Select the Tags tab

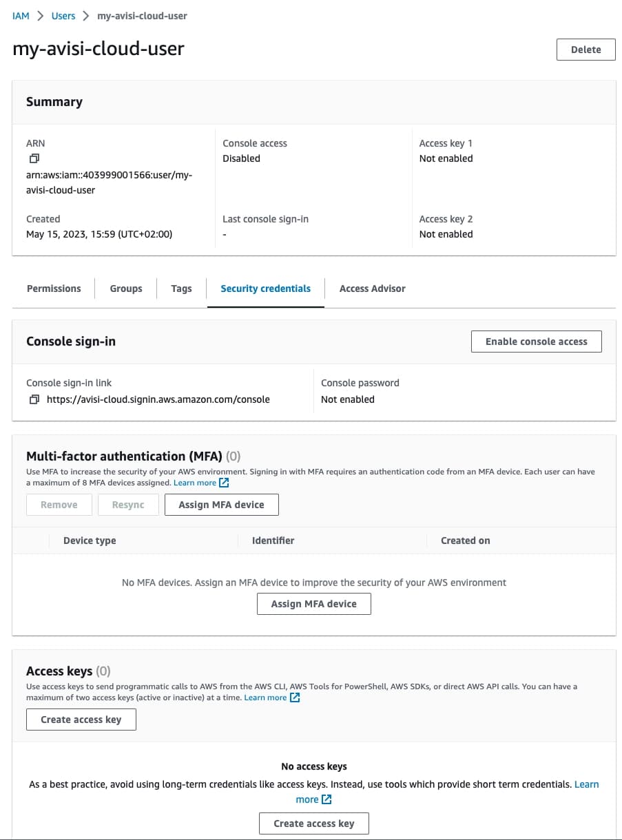pos(181,288)
